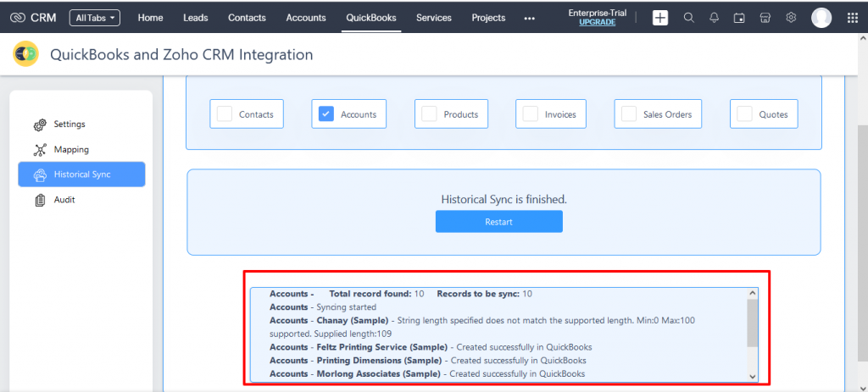Check the Quotes checkbox
Screen dimensions: 868x392
click(x=744, y=114)
